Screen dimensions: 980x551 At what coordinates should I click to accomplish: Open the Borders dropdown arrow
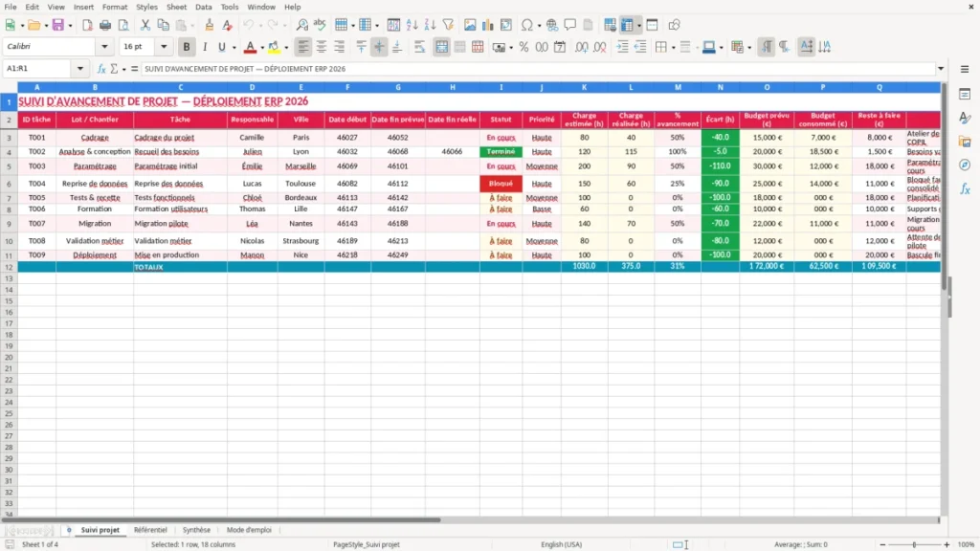coord(673,48)
